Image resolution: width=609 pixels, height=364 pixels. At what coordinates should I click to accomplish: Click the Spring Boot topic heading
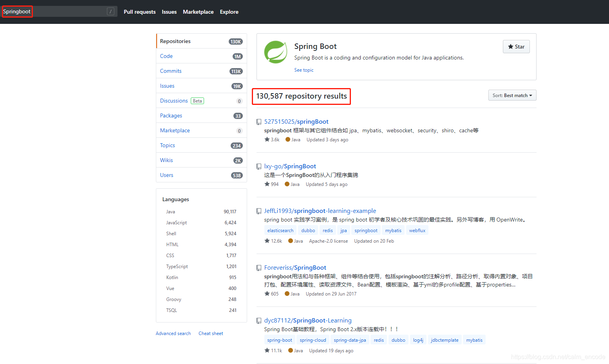(315, 46)
